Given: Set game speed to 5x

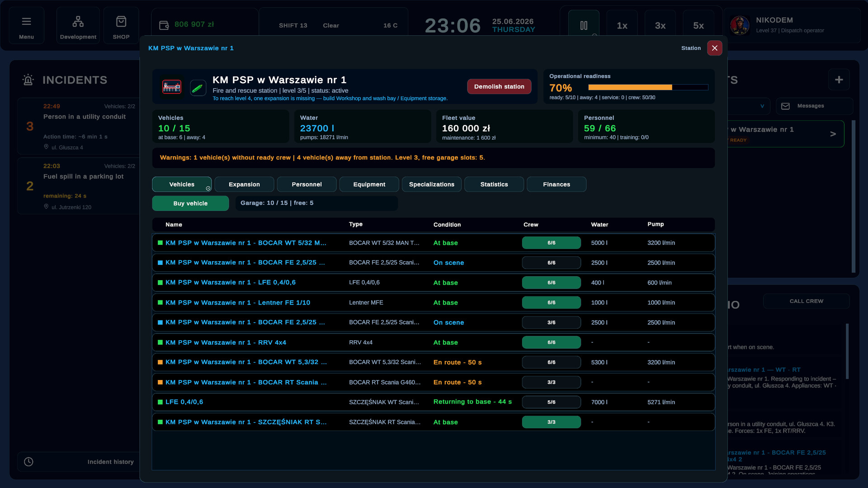Looking at the screenshot, I should coord(698,25).
